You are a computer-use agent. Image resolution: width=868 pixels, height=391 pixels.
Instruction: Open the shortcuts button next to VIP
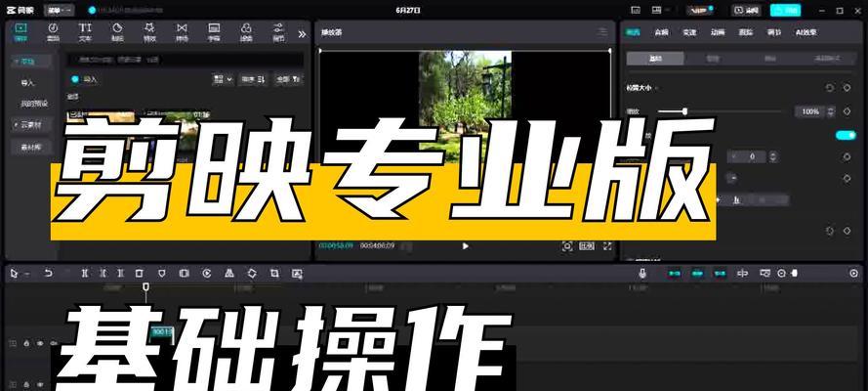(x=746, y=10)
